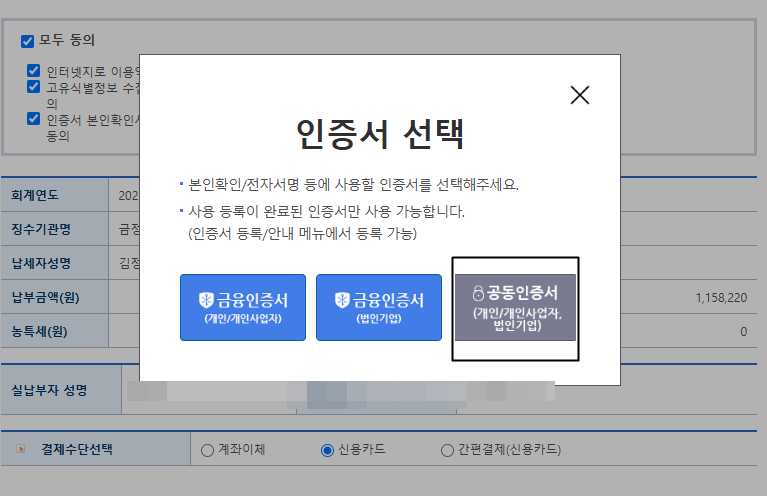Select 계좌이체 payment radio button

click(207, 450)
